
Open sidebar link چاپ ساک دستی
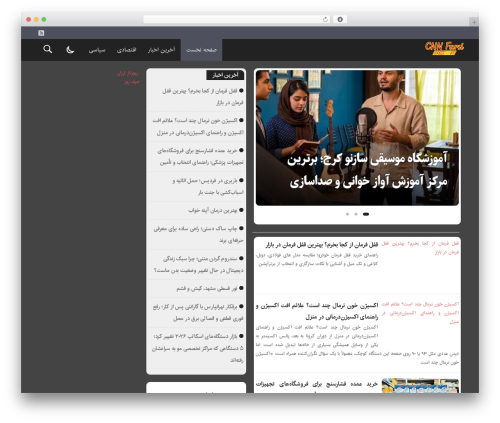point(199,234)
